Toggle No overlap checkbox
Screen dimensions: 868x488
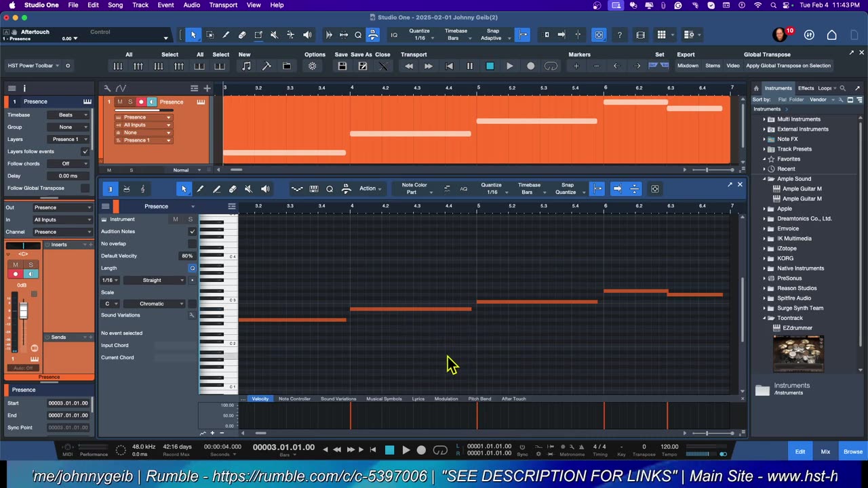(192, 243)
